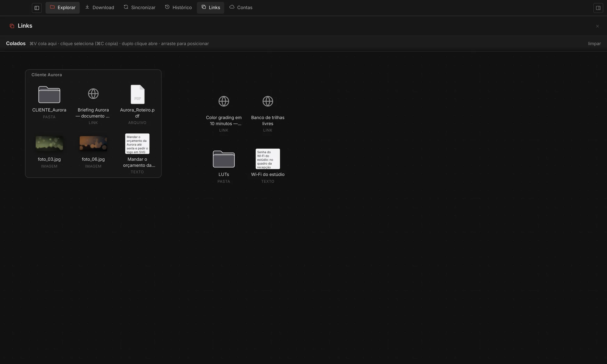Select the Wi-Fi do estúdio text note
607x364 pixels.
(268, 159)
